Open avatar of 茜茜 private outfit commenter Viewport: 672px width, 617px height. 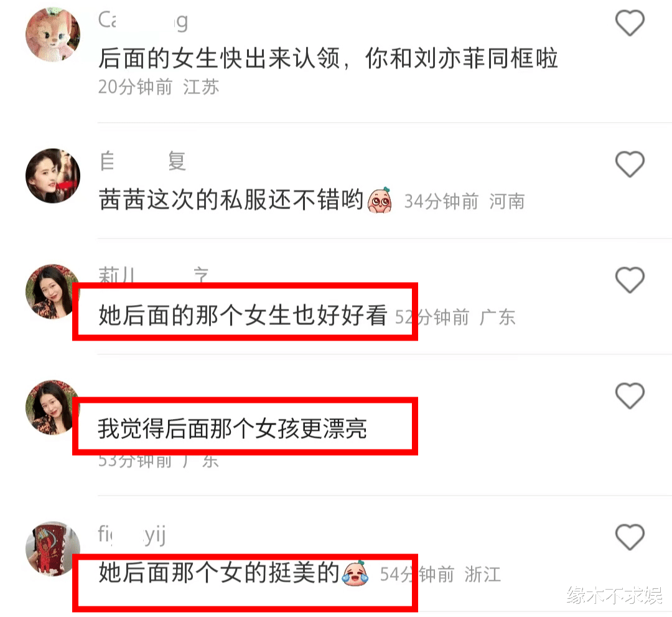coord(53,176)
